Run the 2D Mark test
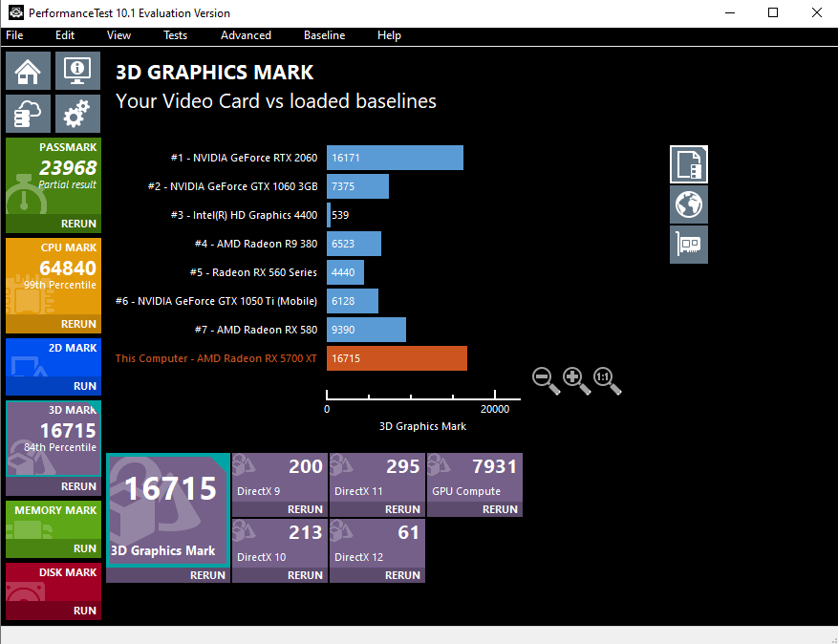 pyautogui.click(x=85, y=386)
